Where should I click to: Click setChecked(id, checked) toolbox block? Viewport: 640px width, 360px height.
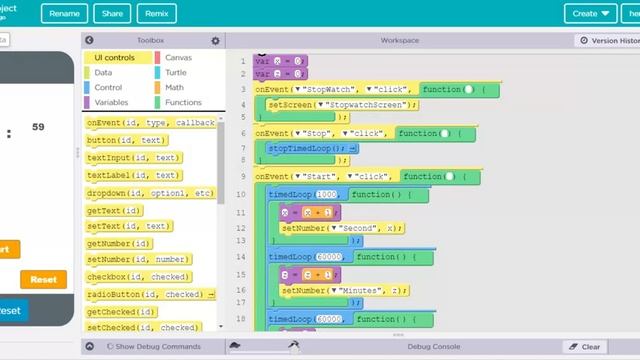(x=144, y=328)
